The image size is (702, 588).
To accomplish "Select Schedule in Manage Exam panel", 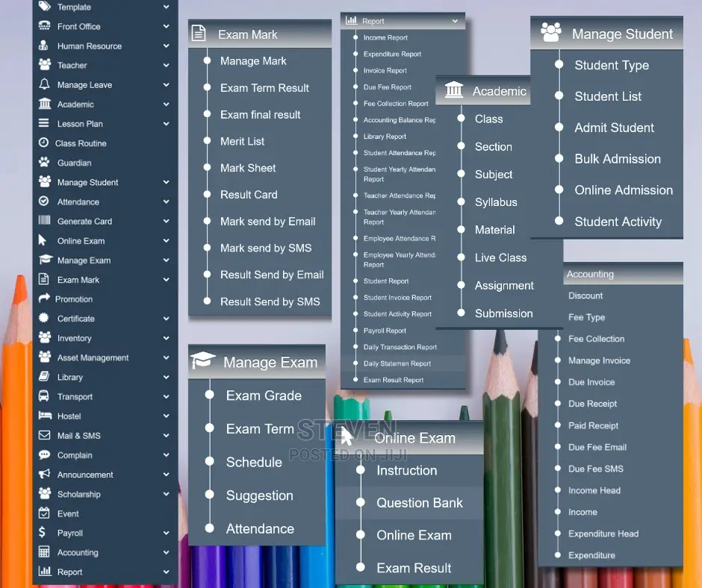I will tap(254, 462).
